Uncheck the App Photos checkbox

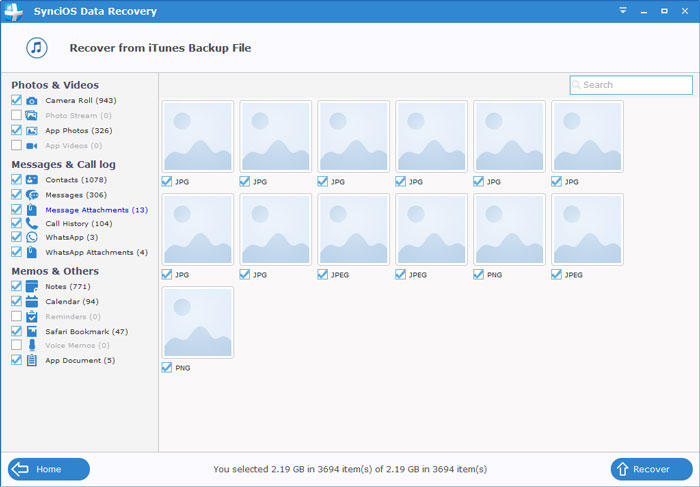click(16, 130)
